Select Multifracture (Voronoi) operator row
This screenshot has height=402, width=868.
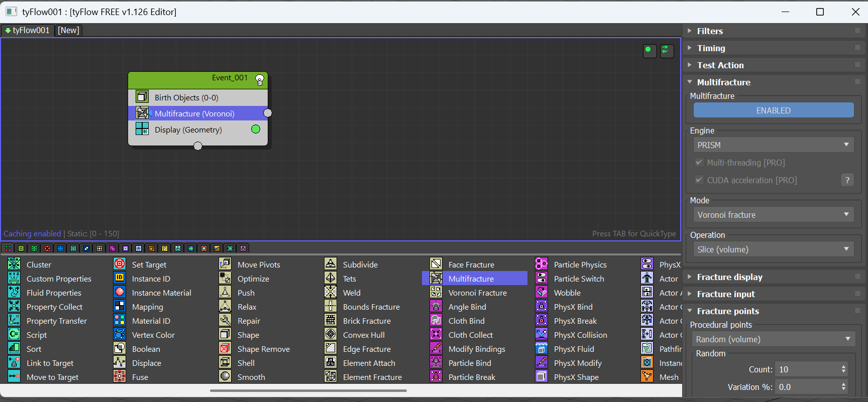pyautogui.click(x=198, y=113)
